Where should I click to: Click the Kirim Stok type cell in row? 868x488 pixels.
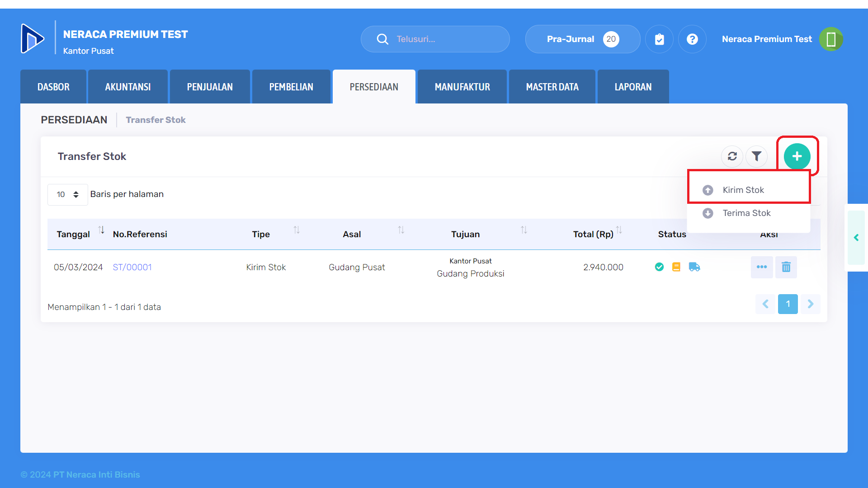(x=266, y=267)
